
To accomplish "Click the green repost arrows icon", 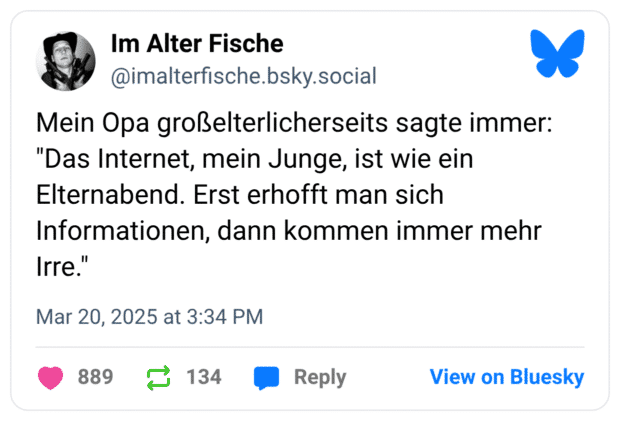I will pyautogui.click(x=158, y=377).
